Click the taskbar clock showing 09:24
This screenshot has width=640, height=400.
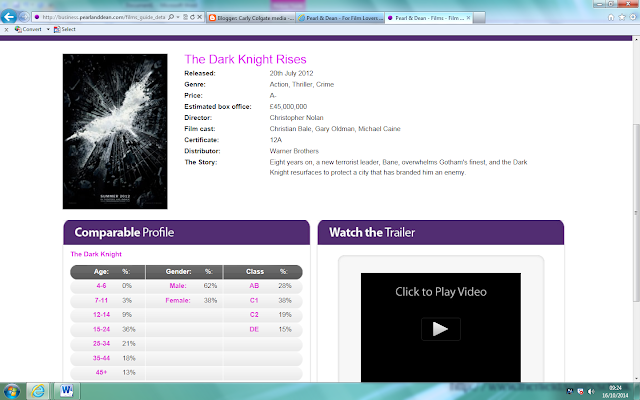pyautogui.click(x=615, y=392)
